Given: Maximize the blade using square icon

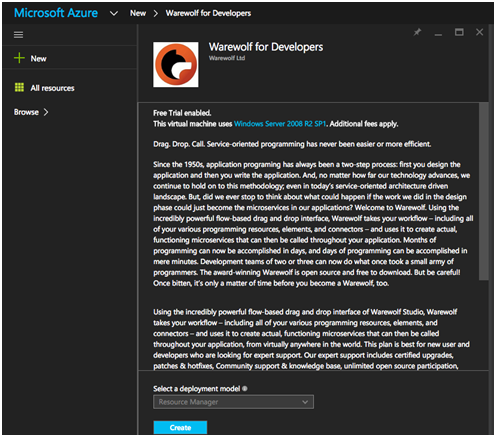Looking at the screenshot, I should [459, 32].
